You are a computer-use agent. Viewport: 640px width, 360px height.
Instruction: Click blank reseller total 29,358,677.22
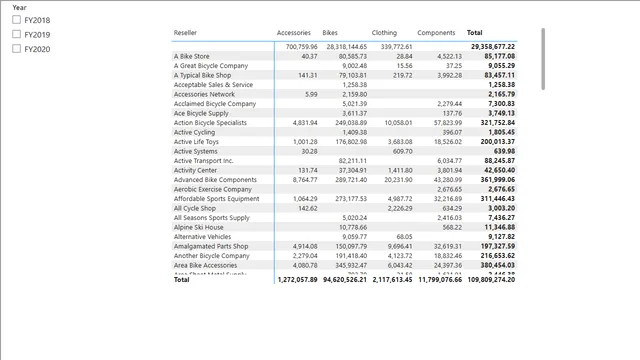point(493,47)
